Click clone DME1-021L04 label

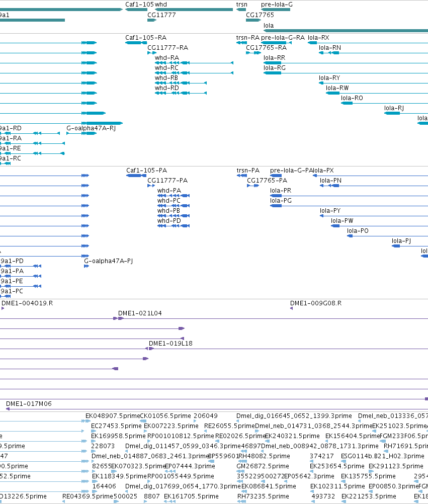click(x=140, y=313)
